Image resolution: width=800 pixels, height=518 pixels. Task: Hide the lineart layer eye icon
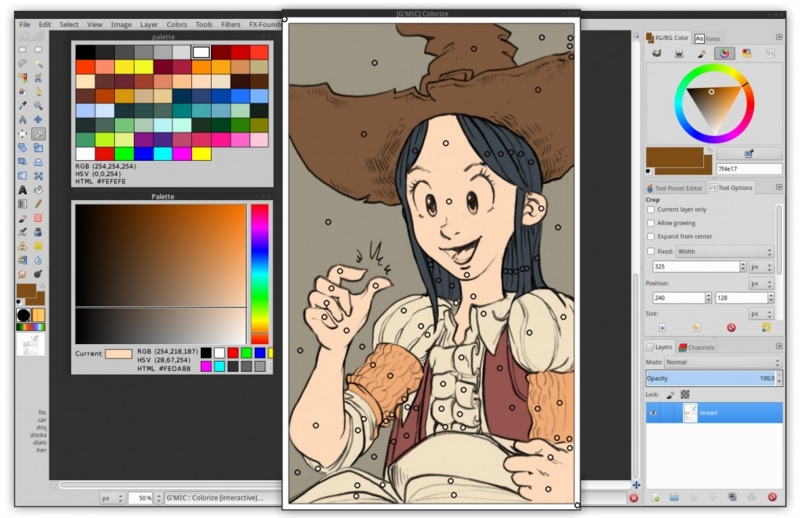654,413
